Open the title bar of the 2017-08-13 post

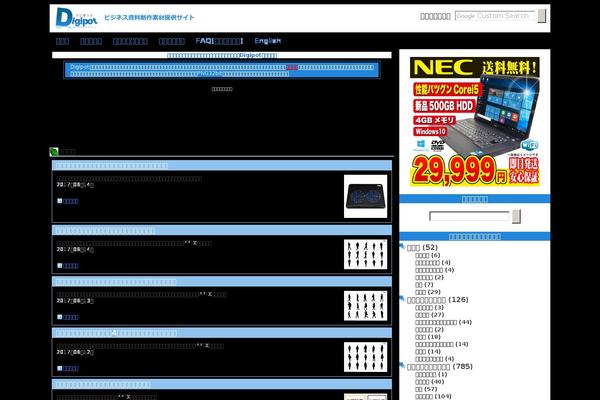coord(222,282)
